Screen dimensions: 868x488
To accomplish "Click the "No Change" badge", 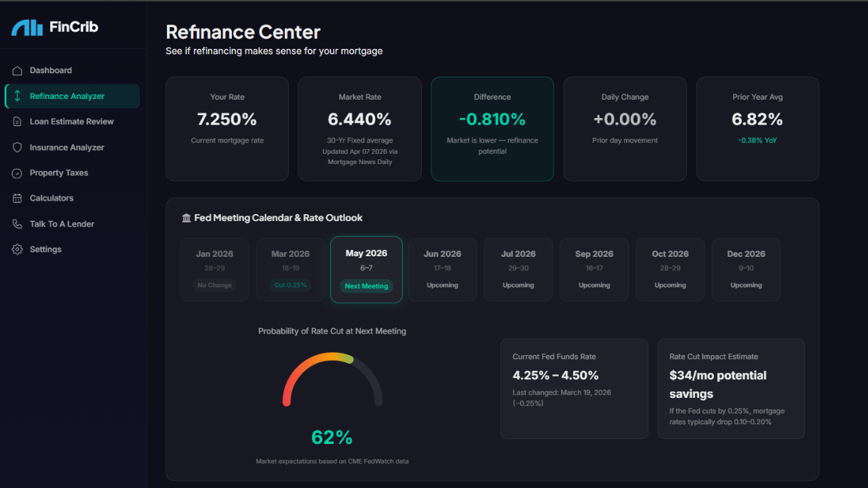I will [x=214, y=285].
